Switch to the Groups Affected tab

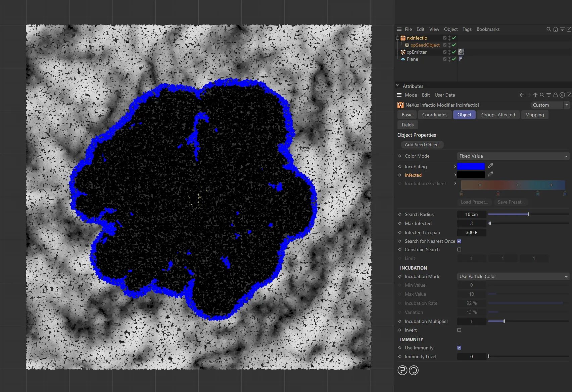coord(498,115)
